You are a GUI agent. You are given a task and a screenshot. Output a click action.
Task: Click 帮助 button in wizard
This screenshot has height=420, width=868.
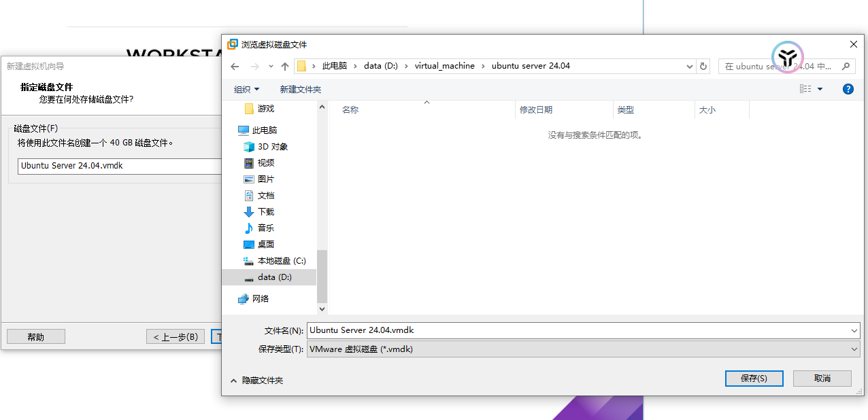[x=36, y=336]
